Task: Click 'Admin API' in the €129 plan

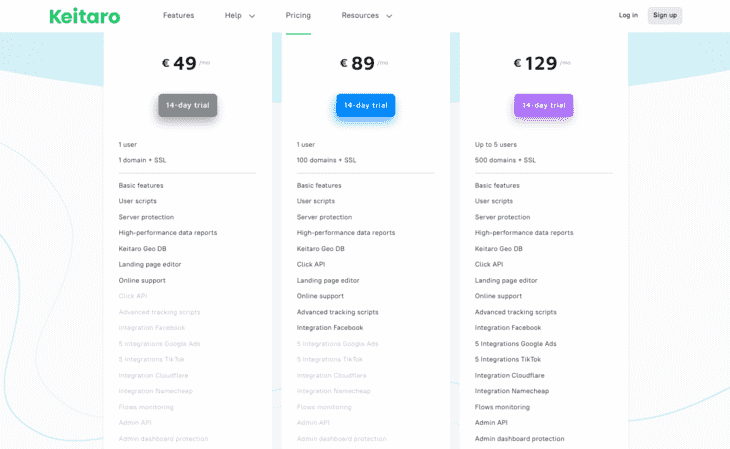Action: (491, 422)
